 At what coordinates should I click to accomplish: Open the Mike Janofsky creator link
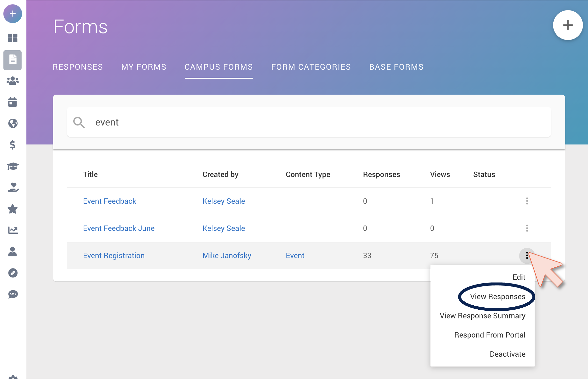point(227,255)
